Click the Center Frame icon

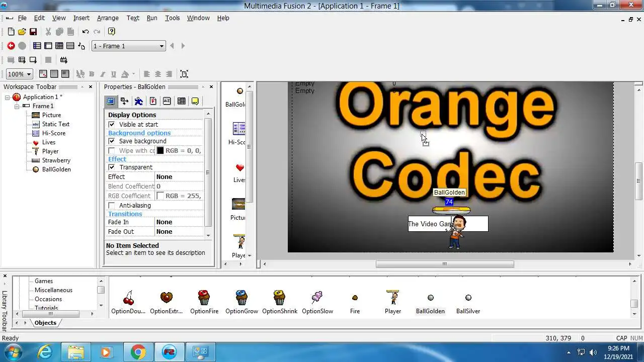[184, 74]
